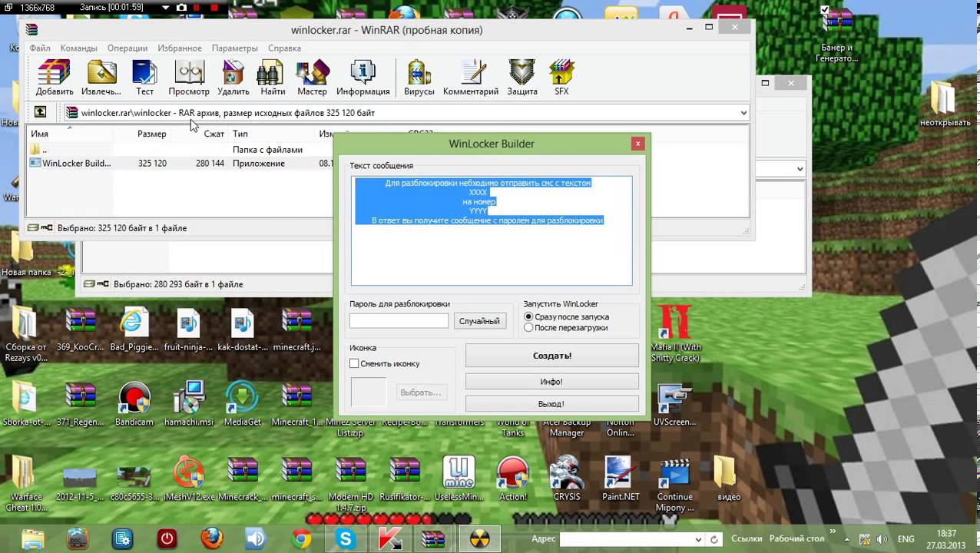The image size is (980, 553).
Task: Open Просмотр (View) in WinRAR toolbar
Action: 189,78
